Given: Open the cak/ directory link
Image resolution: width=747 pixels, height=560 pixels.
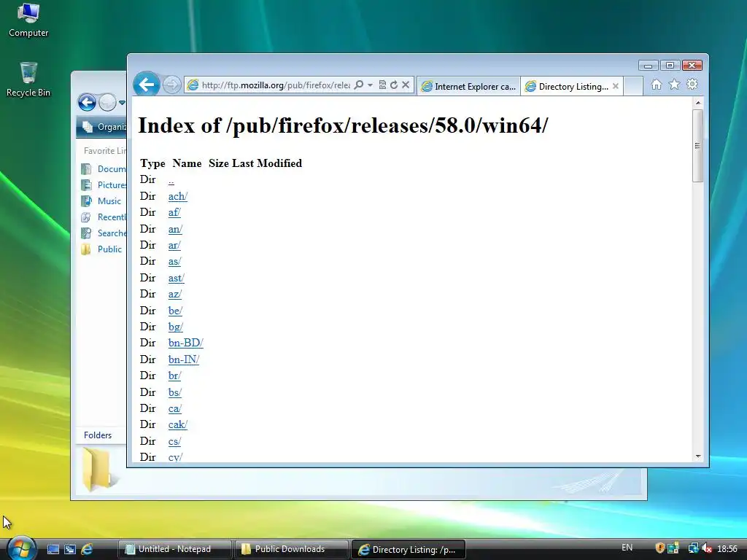Looking at the screenshot, I should pyautogui.click(x=178, y=425).
